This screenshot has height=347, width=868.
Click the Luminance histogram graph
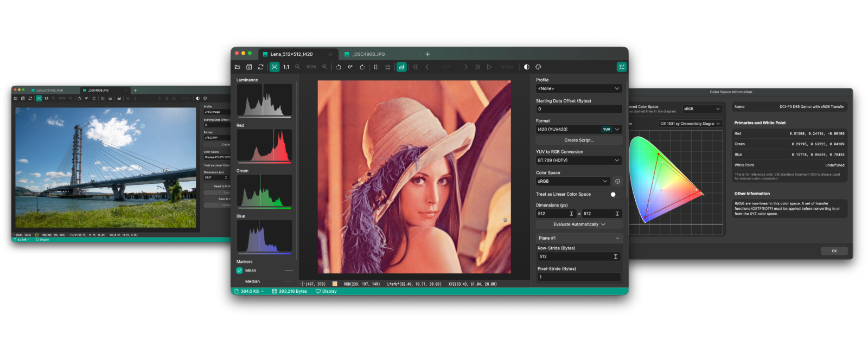pos(264,100)
